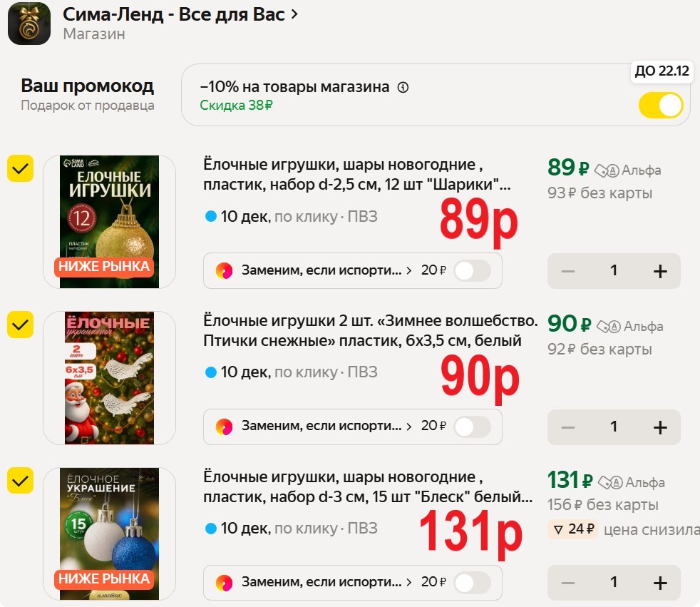Open the Ёлочное украшение Блеск product thumbnail
Viewport: 700px width, 607px height.
pyautogui.click(x=109, y=533)
